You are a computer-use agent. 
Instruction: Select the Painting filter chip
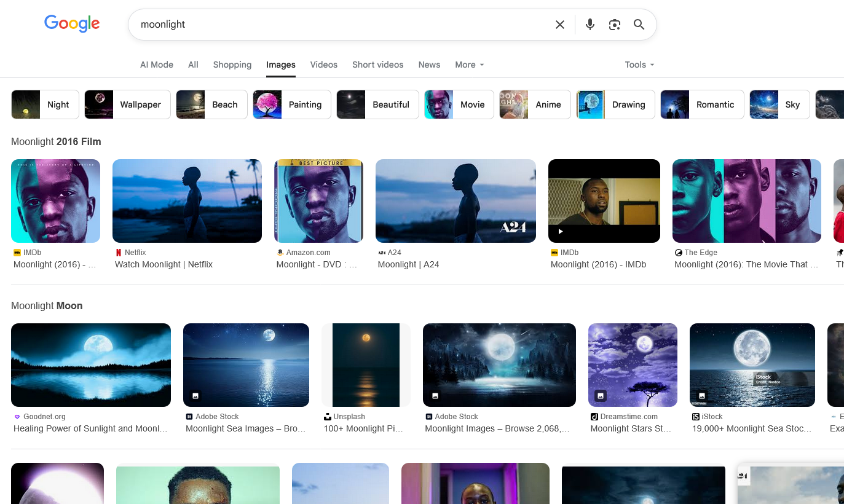(x=292, y=104)
